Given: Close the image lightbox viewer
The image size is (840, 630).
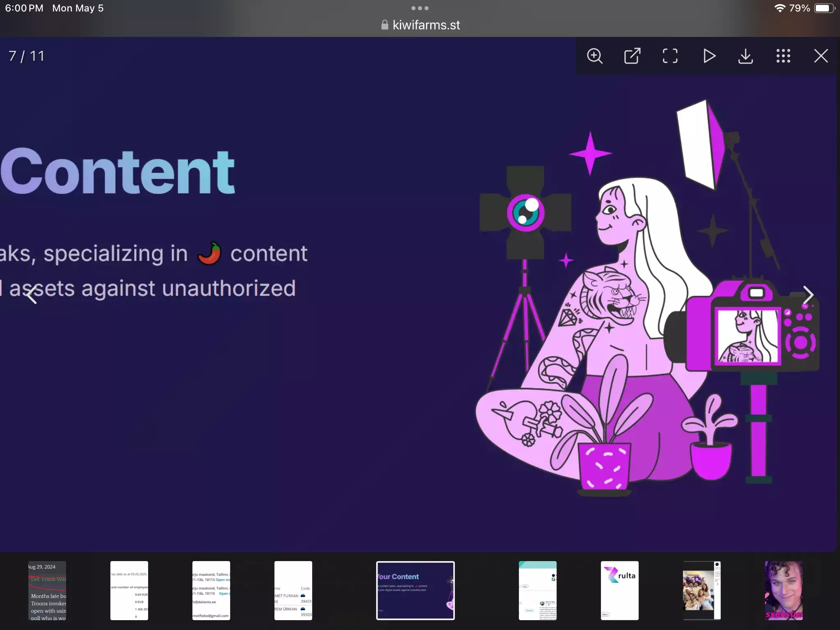Looking at the screenshot, I should [x=821, y=56].
